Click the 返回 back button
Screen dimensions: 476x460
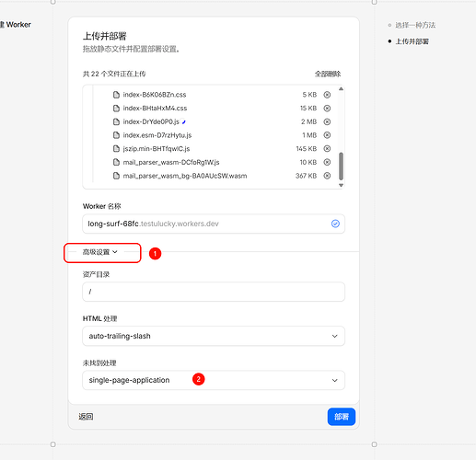pyautogui.click(x=86, y=417)
